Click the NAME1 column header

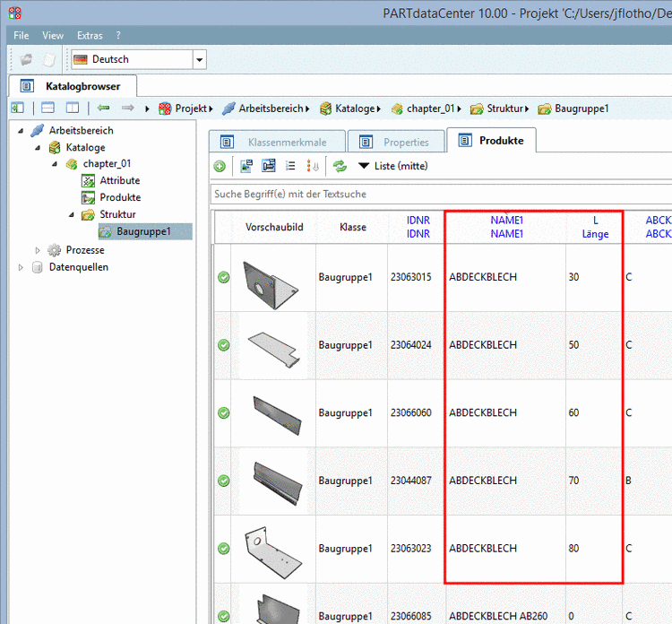click(x=506, y=227)
